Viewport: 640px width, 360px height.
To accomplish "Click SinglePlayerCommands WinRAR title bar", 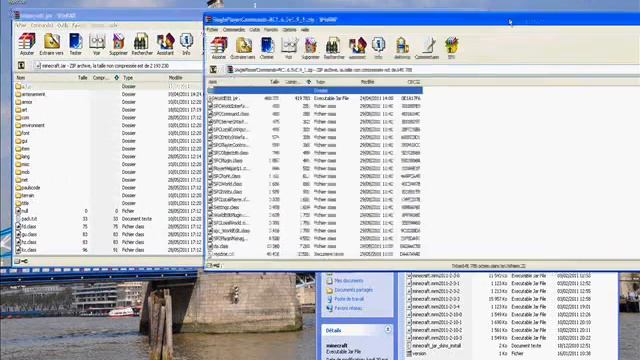I will (422, 19).
